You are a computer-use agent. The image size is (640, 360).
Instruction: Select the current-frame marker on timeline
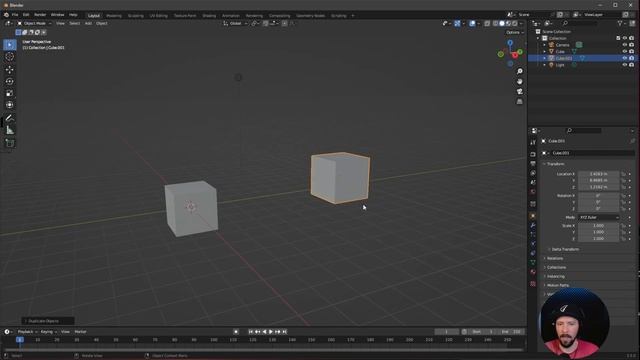pyautogui.click(x=20, y=340)
